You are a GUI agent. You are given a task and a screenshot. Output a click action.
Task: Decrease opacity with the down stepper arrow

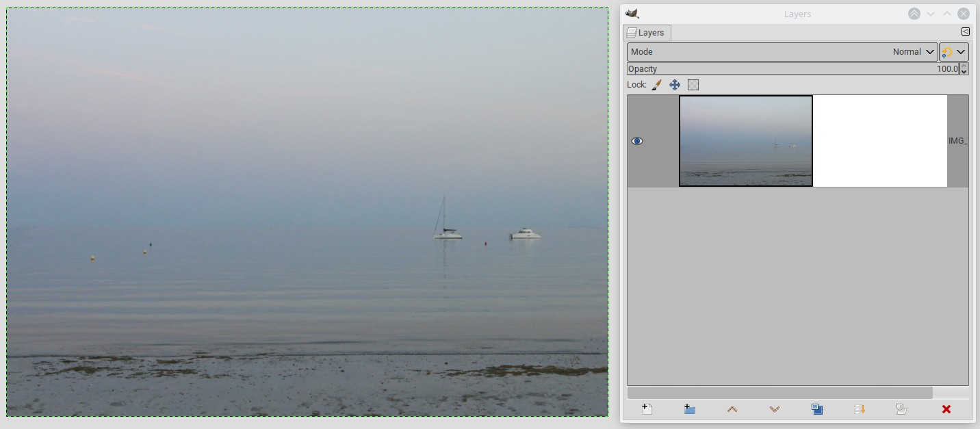tap(964, 72)
